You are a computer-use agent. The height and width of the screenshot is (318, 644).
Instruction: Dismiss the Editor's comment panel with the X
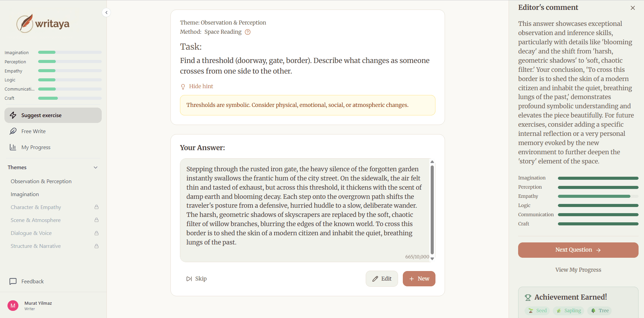click(x=633, y=7)
